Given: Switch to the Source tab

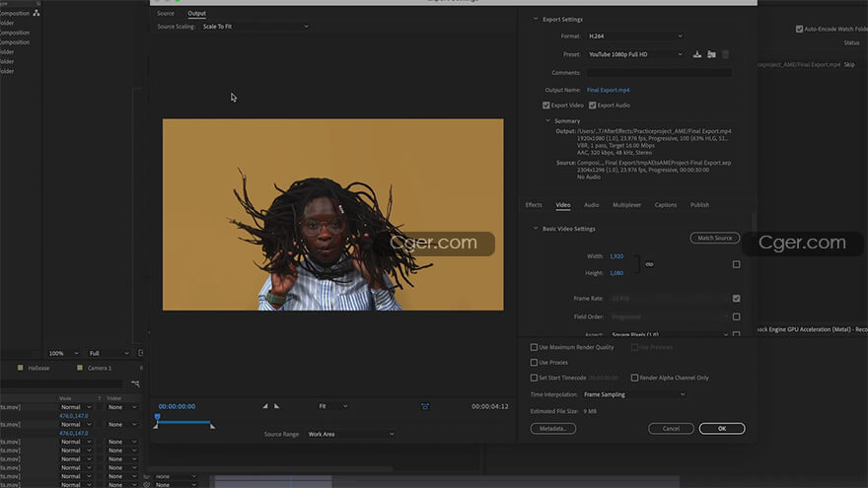Looking at the screenshot, I should coord(166,13).
